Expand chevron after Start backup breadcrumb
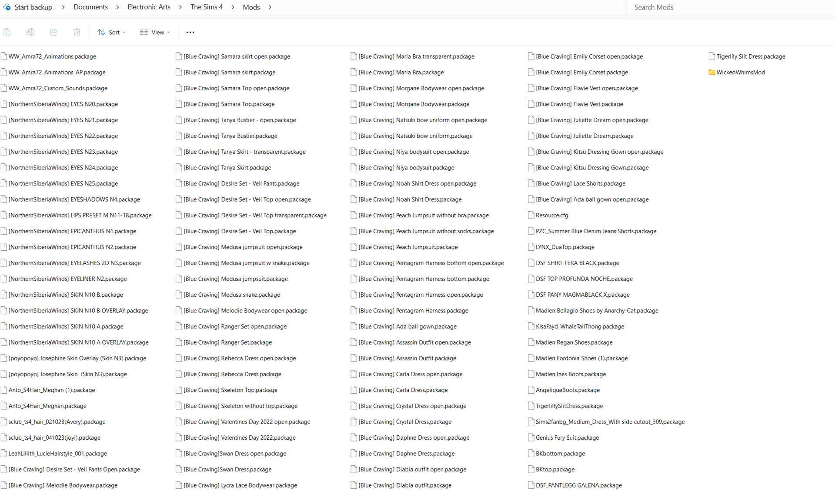This screenshot has height=504, width=835. [63, 7]
